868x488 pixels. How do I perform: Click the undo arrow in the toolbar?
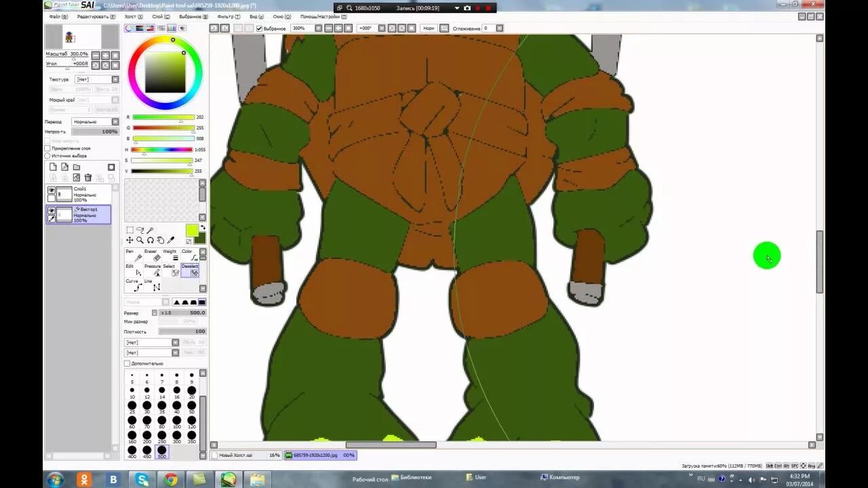(214, 28)
